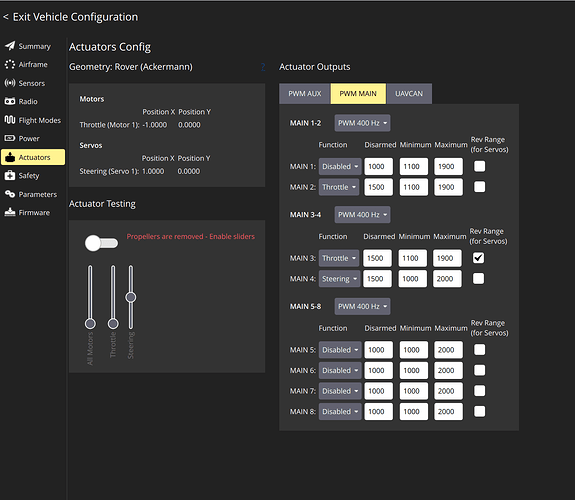This screenshot has width=575, height=500.
Task: Go to the Airframe page label
Action: pyautogui.click(x=33, y=65)
